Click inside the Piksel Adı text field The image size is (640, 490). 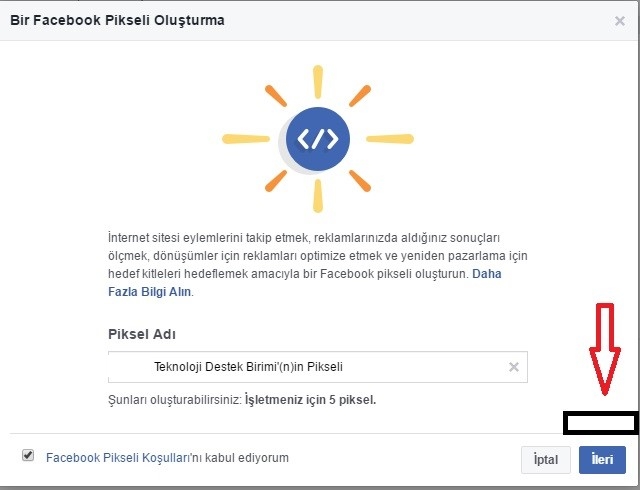[x=318, y=367]
